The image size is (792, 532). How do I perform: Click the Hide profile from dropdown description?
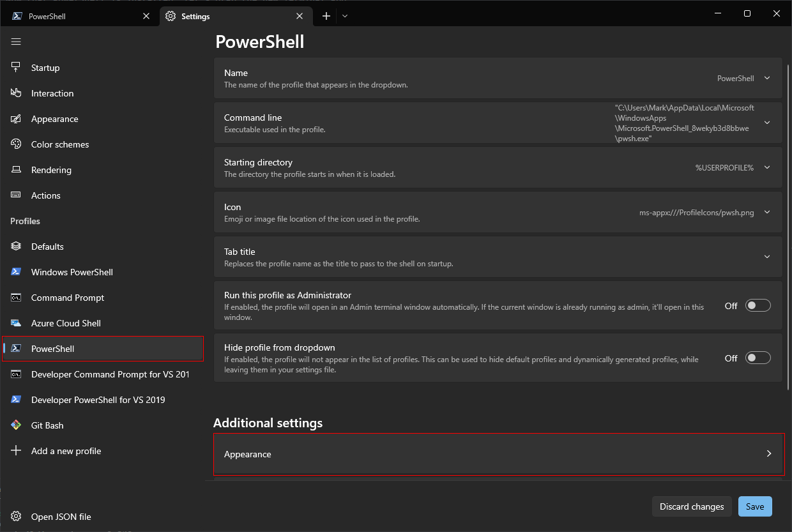pos(461,365)
